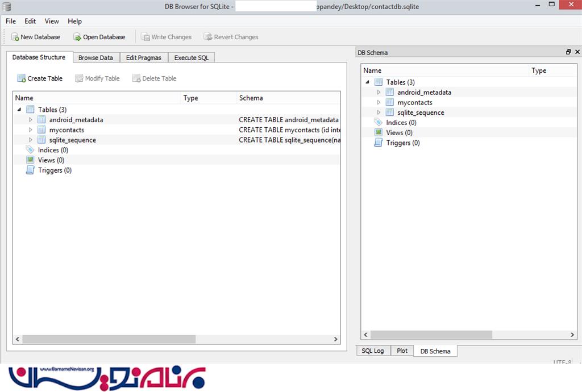
Task: Click the Schema column header
Action: point(251,98)
